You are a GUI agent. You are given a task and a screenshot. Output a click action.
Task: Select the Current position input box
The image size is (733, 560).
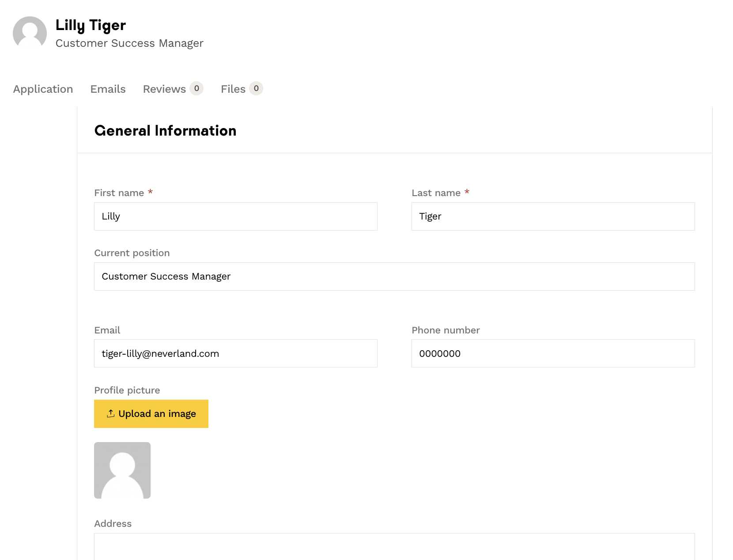click(394, 276)
